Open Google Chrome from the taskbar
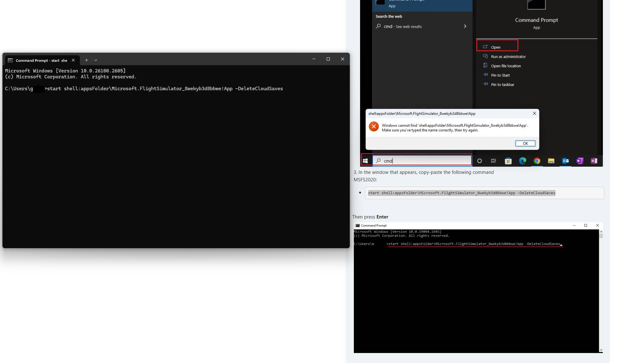The image size is (644, 363). pos(537,161)
